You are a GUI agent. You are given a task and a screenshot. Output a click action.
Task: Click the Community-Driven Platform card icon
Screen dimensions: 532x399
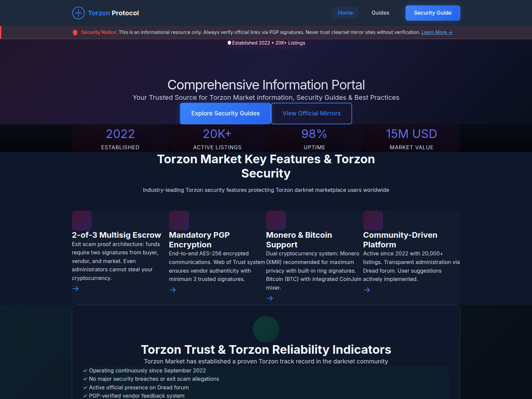pos(373,220)
